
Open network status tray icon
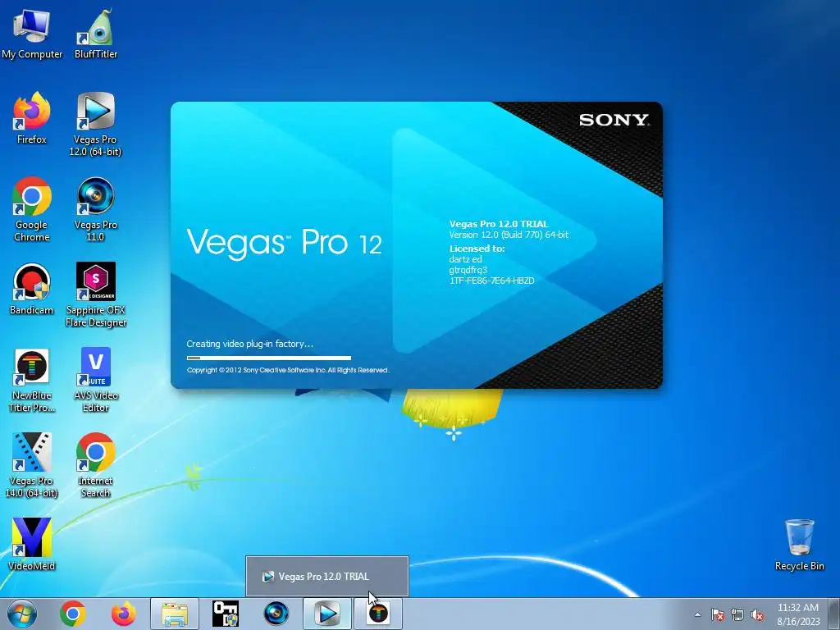click(x=737, y=614)
